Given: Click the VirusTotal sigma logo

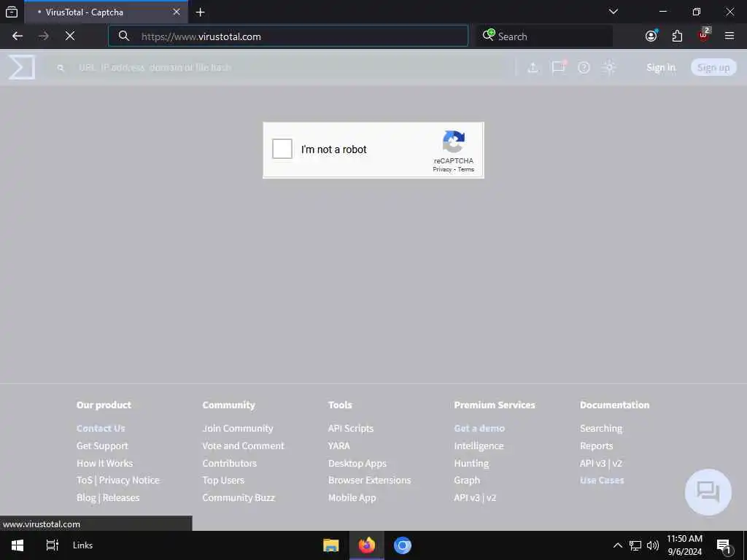Looking at the screenshot, I should point(22,67).
